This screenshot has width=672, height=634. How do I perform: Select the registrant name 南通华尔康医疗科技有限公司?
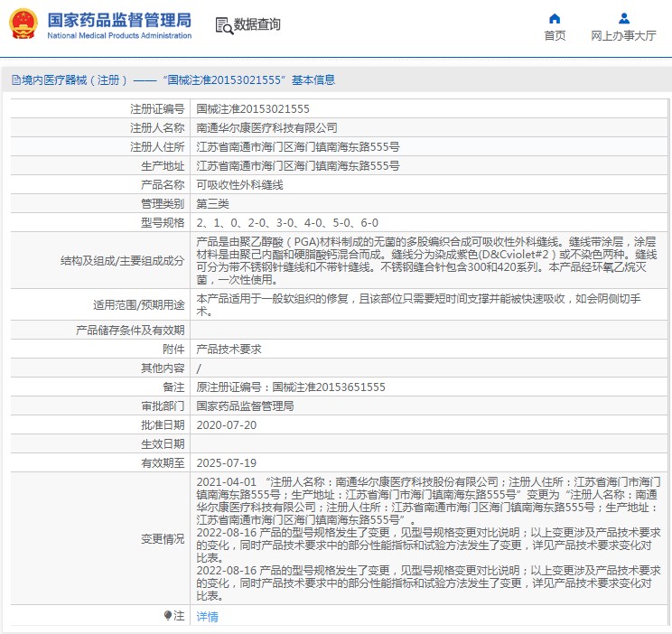pyautogui.click(x=266, y=128)
